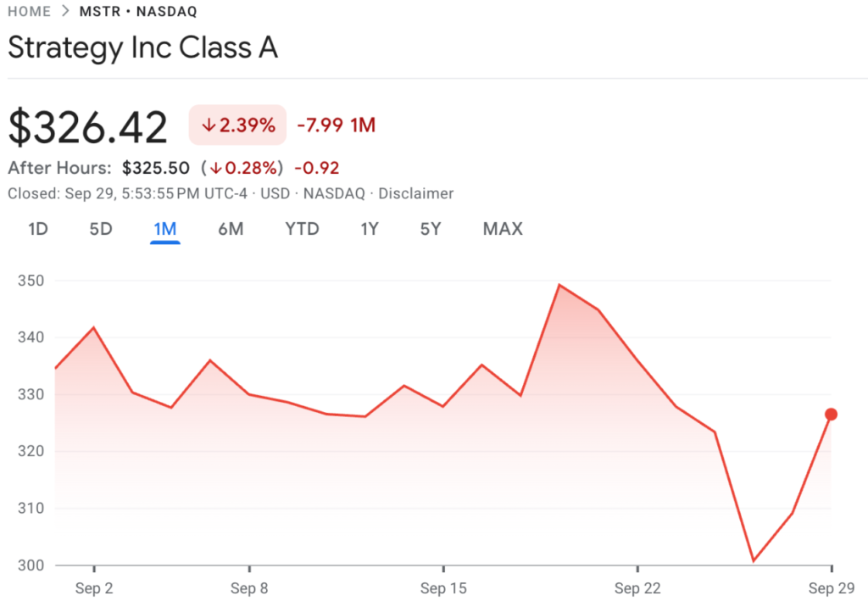Click the down arrow in percent badge
The width and height of the screenshot is (868, 607).
coord(209,125)
